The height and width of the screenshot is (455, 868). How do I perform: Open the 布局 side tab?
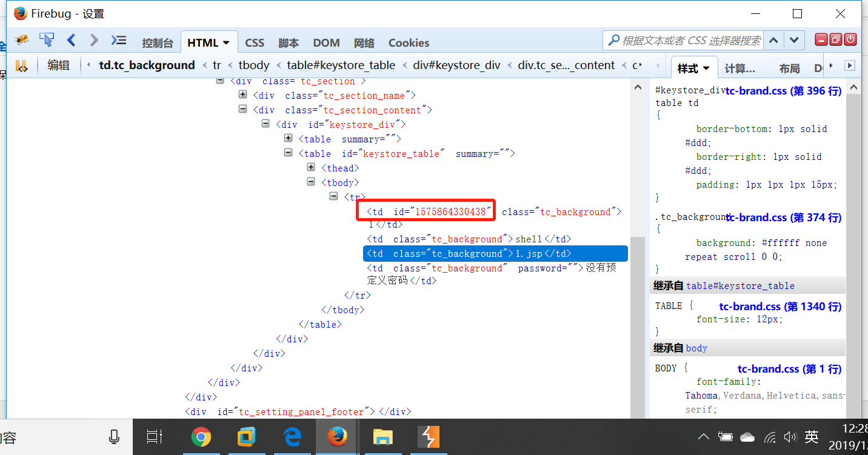[789, 68]
